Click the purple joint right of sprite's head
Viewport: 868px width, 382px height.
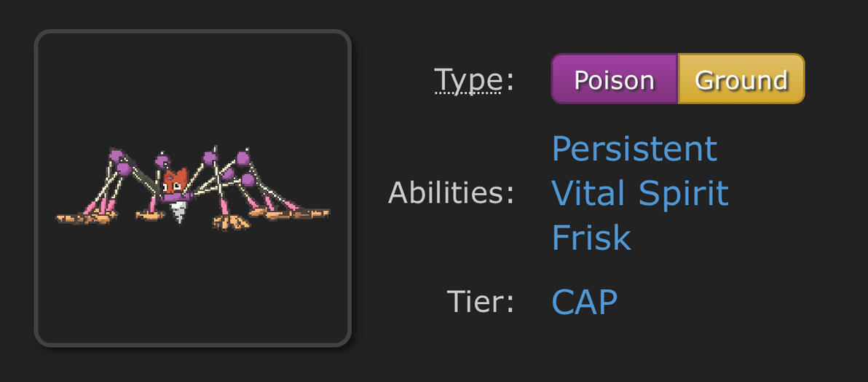point(210,157)
